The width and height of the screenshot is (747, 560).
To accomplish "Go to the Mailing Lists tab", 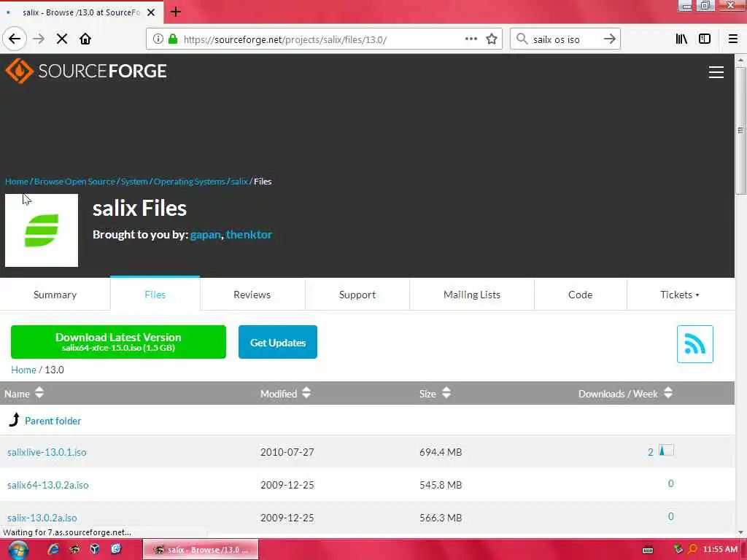I will 472,295.
